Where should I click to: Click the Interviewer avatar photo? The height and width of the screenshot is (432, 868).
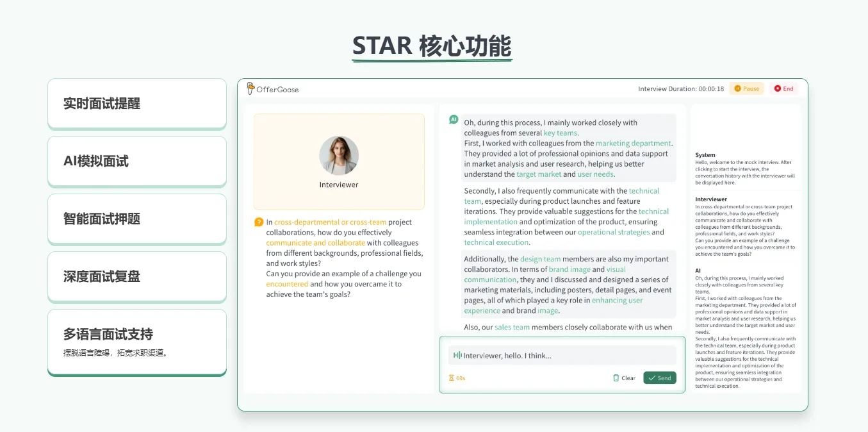click(339, 156)
